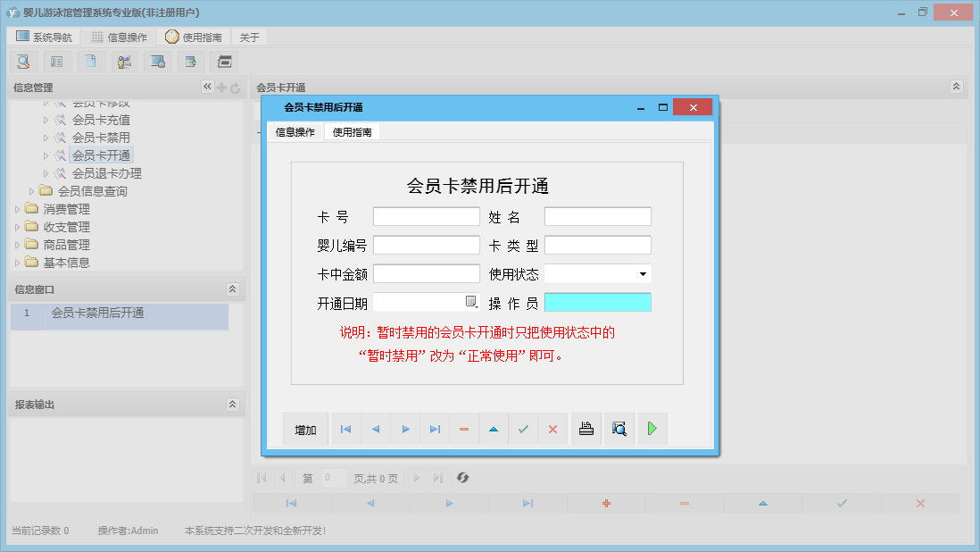Open the report list icon on the toolbar
The width and height of the screenshot is (980, 552).
57,62
